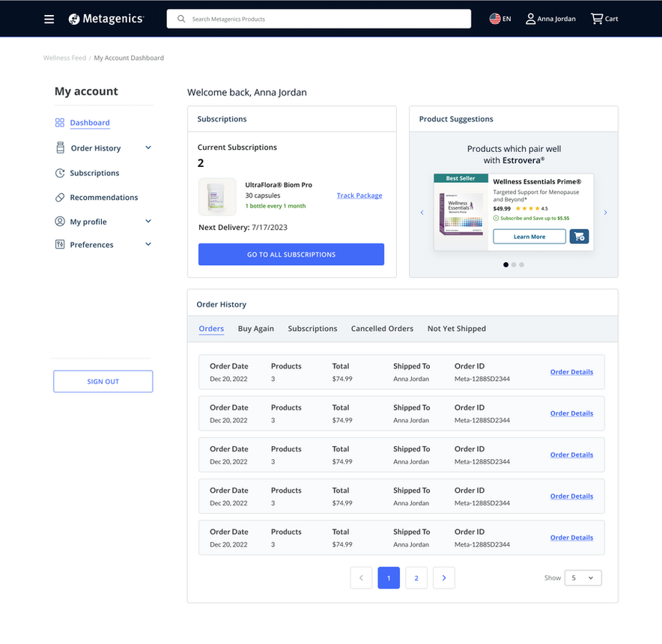662x644 pixels.
Task: Open the hamburger navigation menu
Action: [49, 19]
